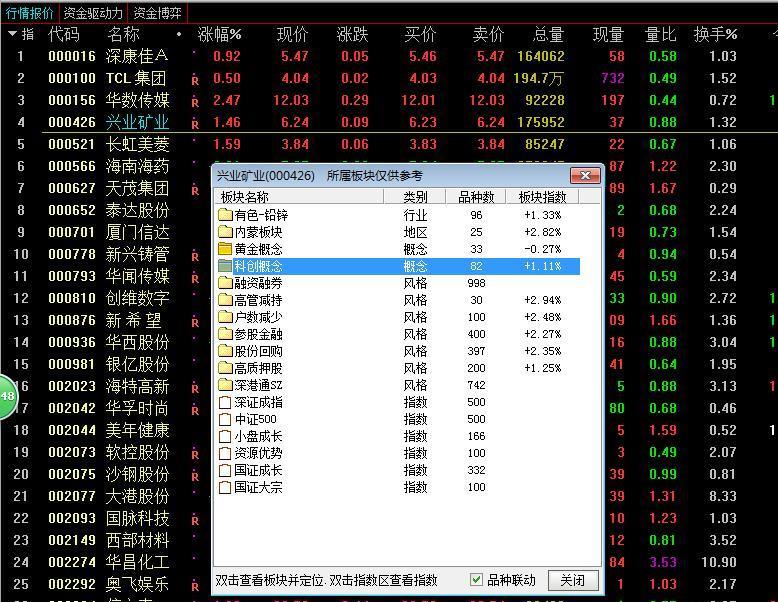This screenshot has width=778, height=602.
Task: Select stock row 长虹美菱
Action: click(x=137, y=144)
